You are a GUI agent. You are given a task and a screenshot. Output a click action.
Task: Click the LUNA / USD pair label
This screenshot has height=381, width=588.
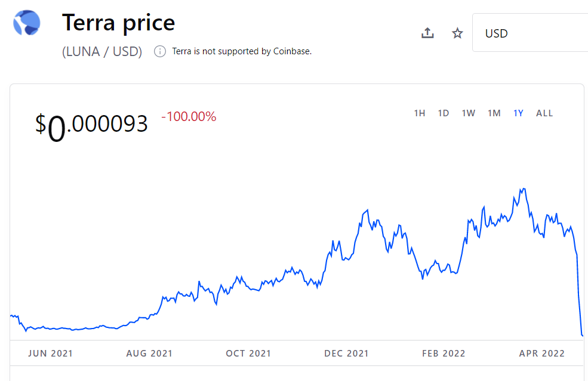pyautogui.click(x=102, y=51)
